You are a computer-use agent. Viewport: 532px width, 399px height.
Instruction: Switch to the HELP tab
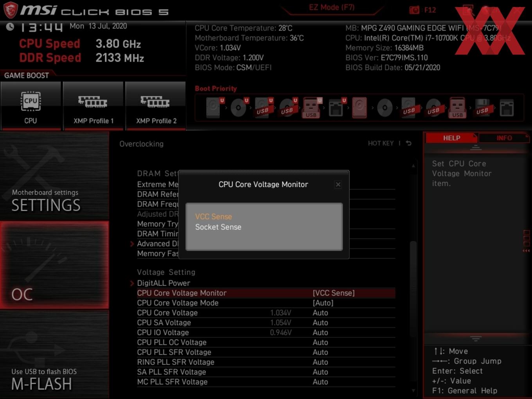pyautogui.click(x=451, y=138)
